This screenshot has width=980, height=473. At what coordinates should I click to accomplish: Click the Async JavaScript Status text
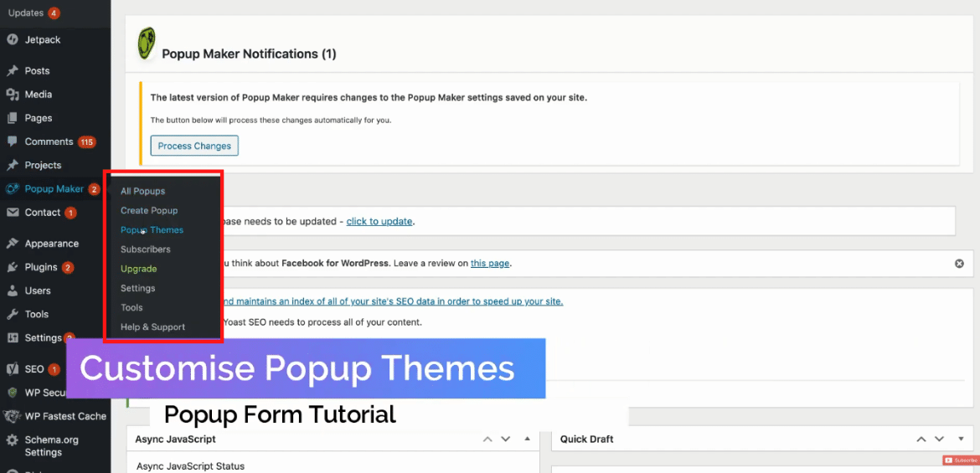click(190, 466)
